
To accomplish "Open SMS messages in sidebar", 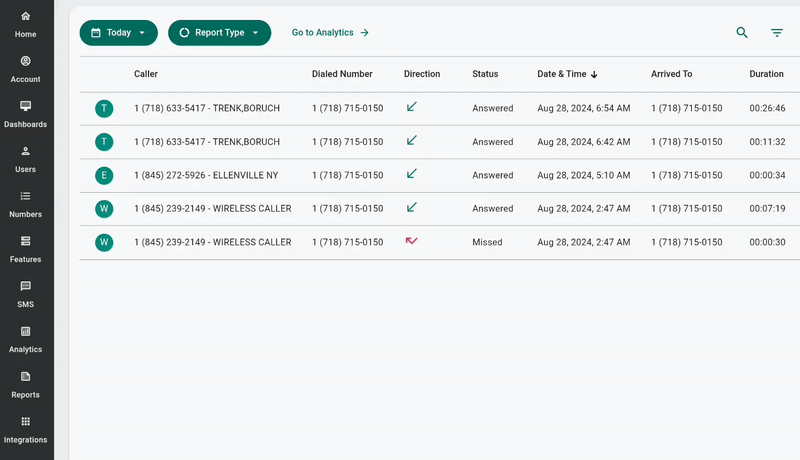I will click(26, 294).
